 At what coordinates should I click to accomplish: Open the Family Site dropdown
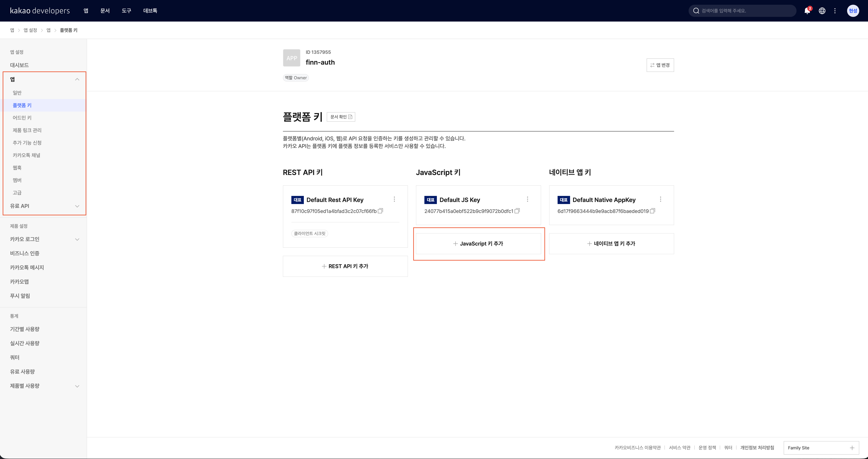pos(821,448)
